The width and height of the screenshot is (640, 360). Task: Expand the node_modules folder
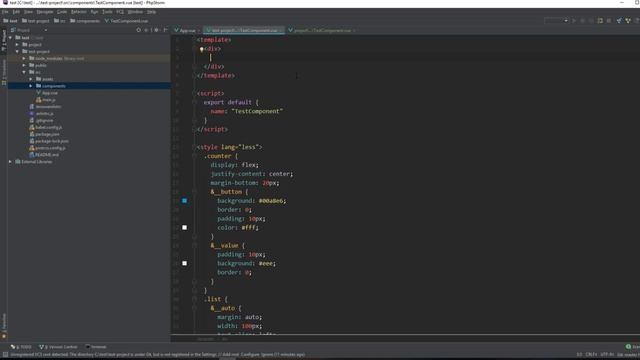click(24, 58)
